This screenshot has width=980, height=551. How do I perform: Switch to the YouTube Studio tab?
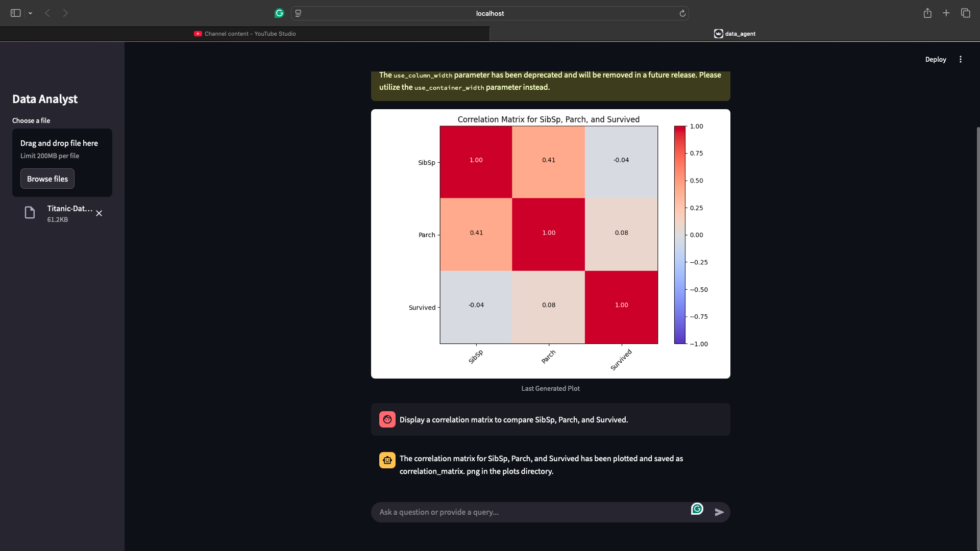click(245, 34)
